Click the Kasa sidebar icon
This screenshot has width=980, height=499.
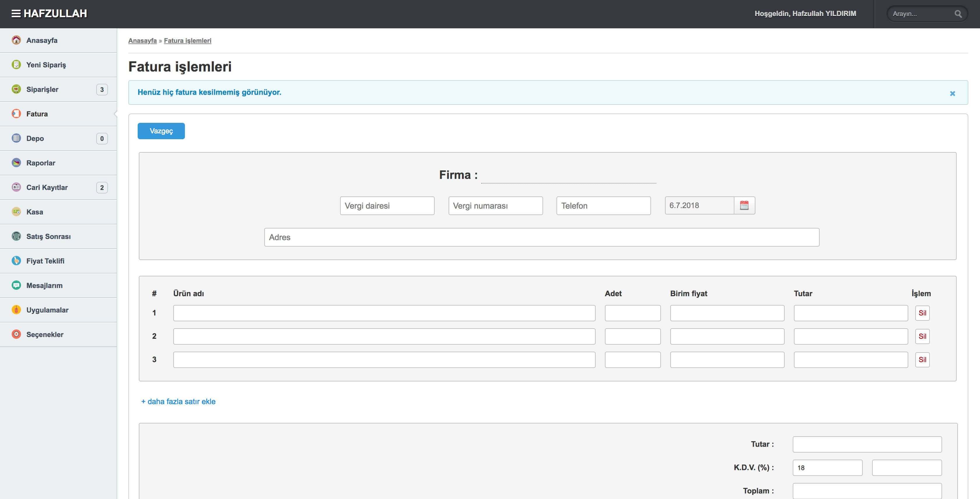pos(16,212)
